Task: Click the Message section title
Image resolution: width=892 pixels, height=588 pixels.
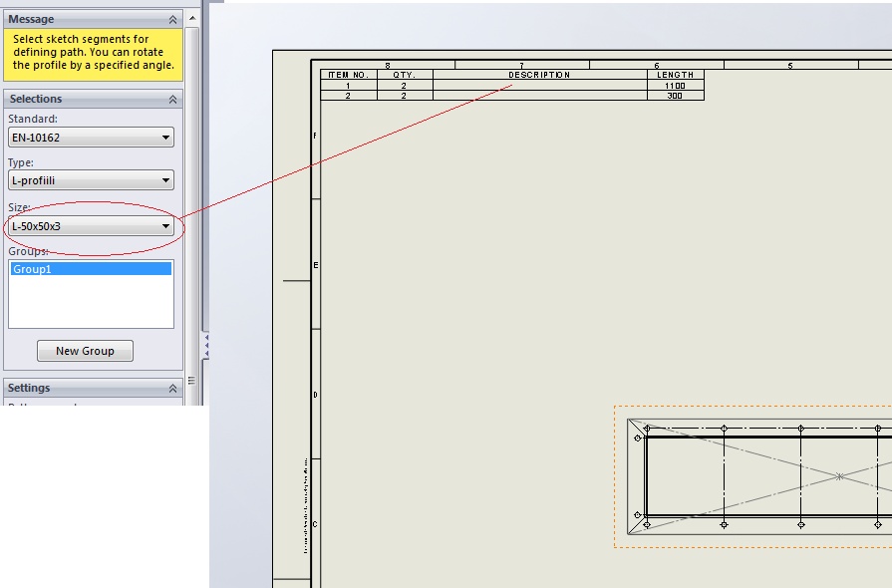Action: pos(31,19)
